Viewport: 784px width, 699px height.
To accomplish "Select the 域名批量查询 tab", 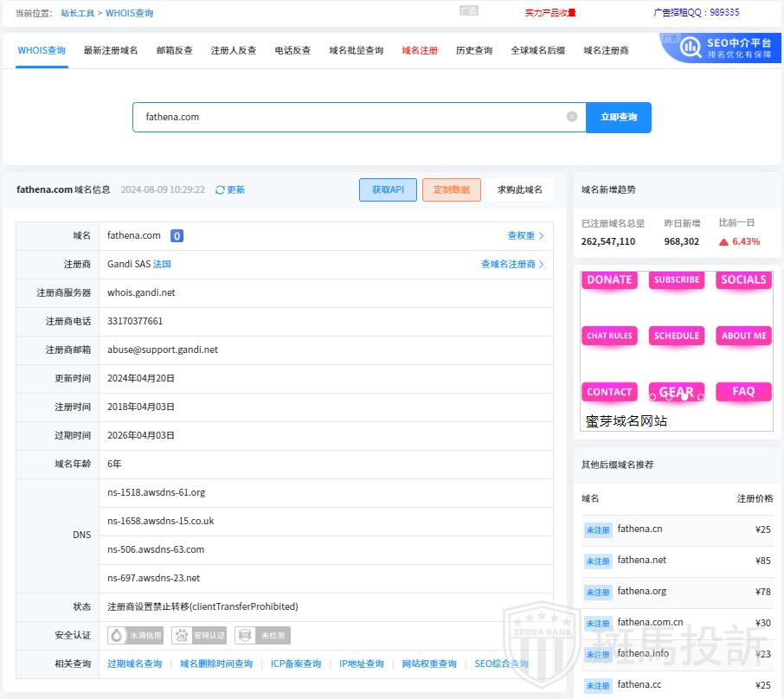I will tap(356, 51).
